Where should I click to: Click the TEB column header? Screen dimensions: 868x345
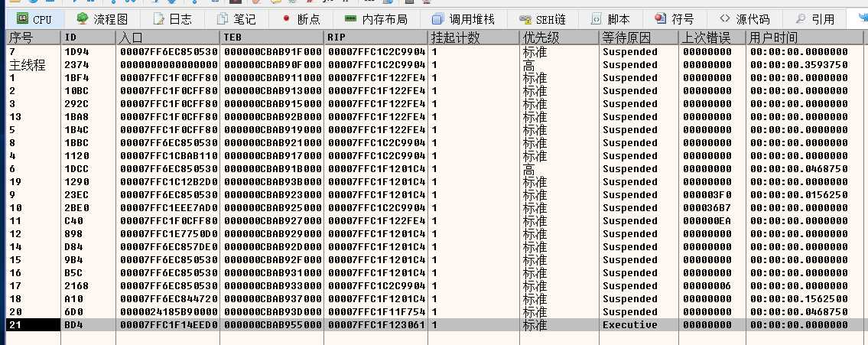(271, 37)
